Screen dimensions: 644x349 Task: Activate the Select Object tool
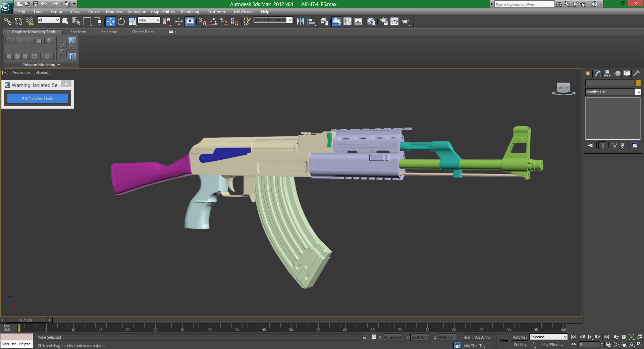(65, 21)
